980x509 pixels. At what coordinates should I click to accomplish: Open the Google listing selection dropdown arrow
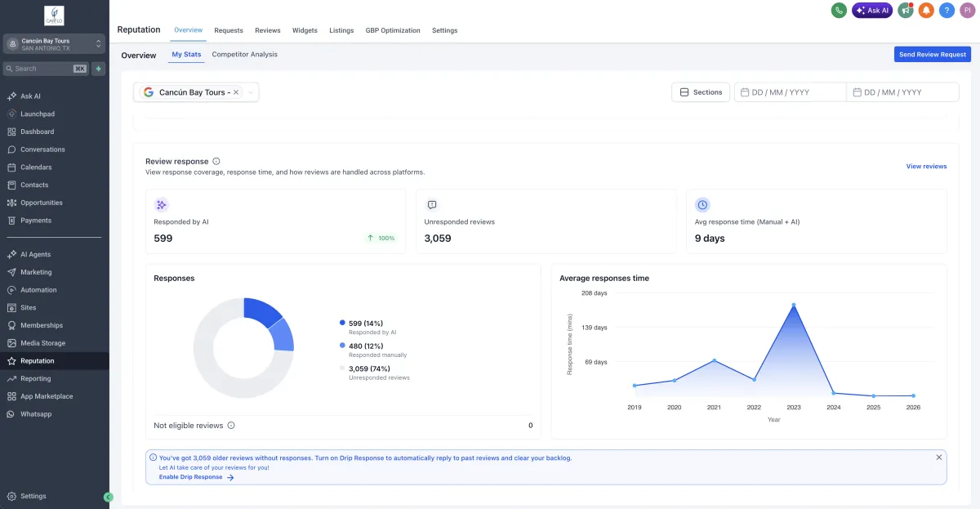pos(251,92)
